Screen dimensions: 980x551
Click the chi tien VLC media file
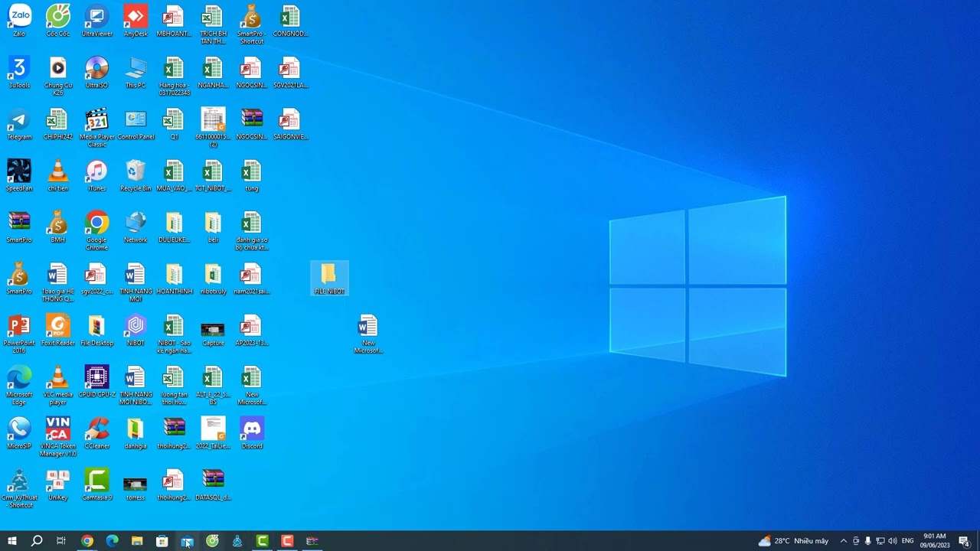tap(58, 175)
